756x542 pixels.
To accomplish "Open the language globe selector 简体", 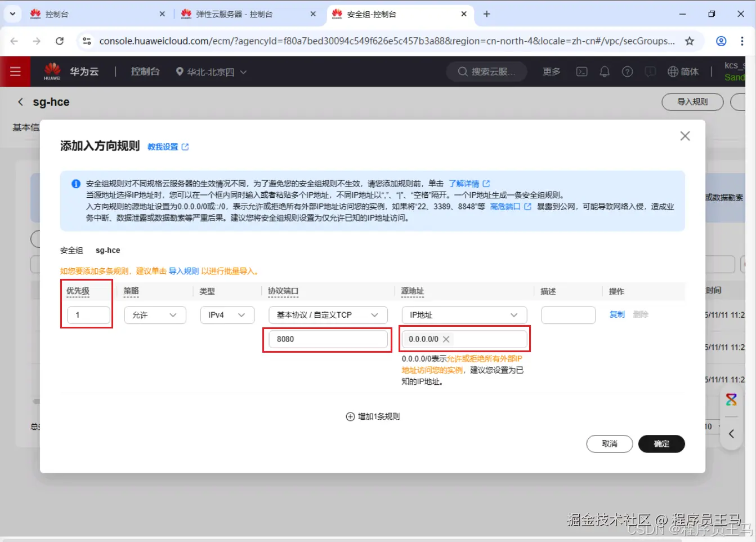I will coord(683,72).
